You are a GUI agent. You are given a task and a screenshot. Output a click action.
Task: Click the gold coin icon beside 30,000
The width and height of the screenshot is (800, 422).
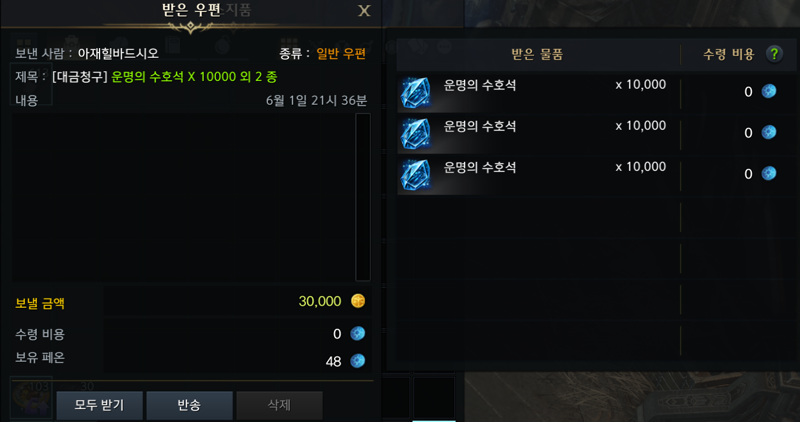358,301
